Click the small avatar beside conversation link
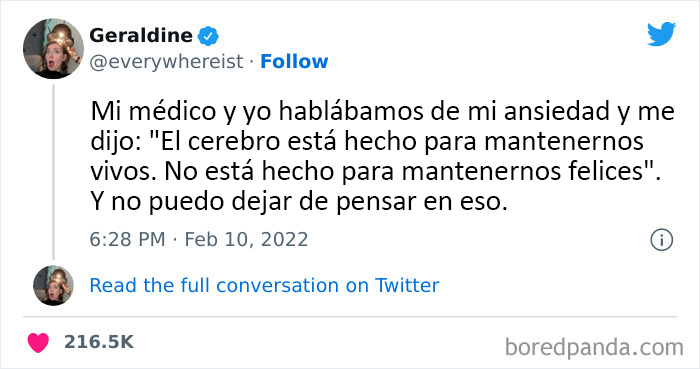 54,286
